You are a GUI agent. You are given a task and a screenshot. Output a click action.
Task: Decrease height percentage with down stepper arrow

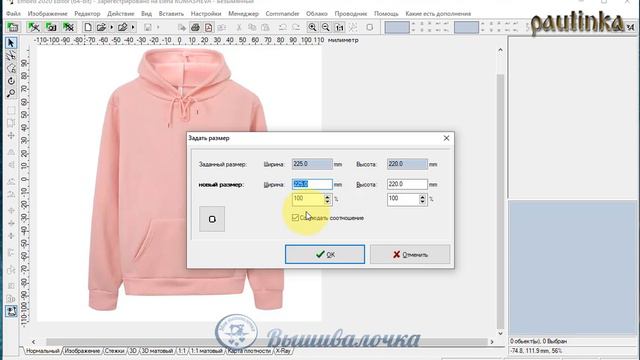[422, 202]
